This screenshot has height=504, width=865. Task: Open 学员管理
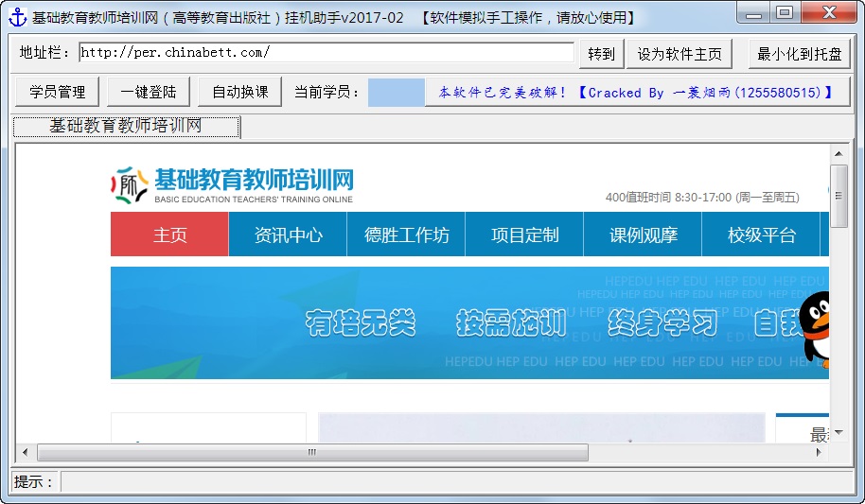pyautogui.click(x=58, y=92)
